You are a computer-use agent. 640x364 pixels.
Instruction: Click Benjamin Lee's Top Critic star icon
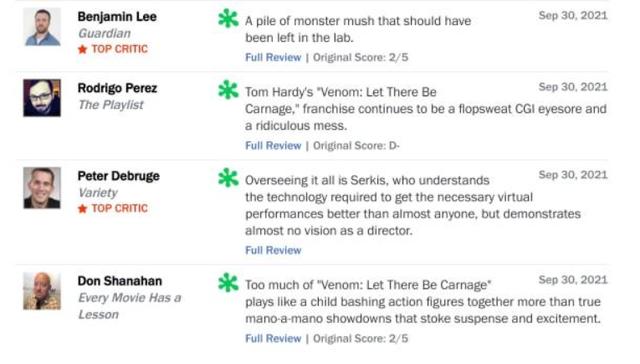coord(82,49)
